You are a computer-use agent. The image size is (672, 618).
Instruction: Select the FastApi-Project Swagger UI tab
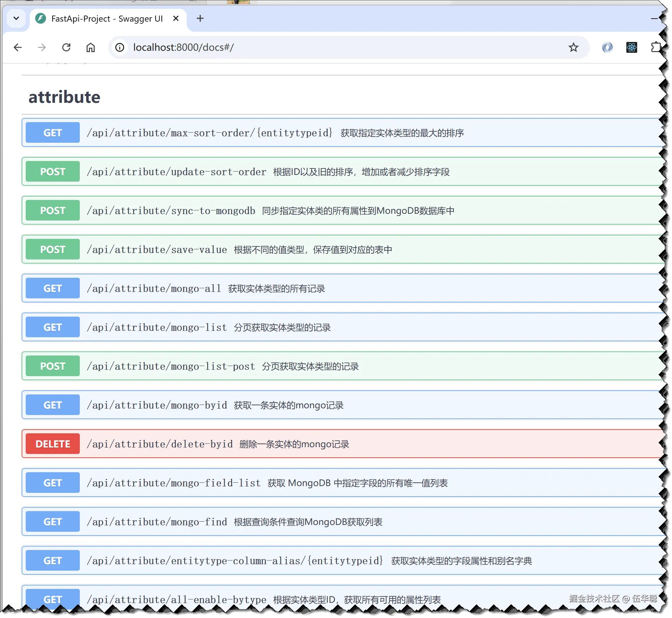pyautogui.click(x=107, y=19)
